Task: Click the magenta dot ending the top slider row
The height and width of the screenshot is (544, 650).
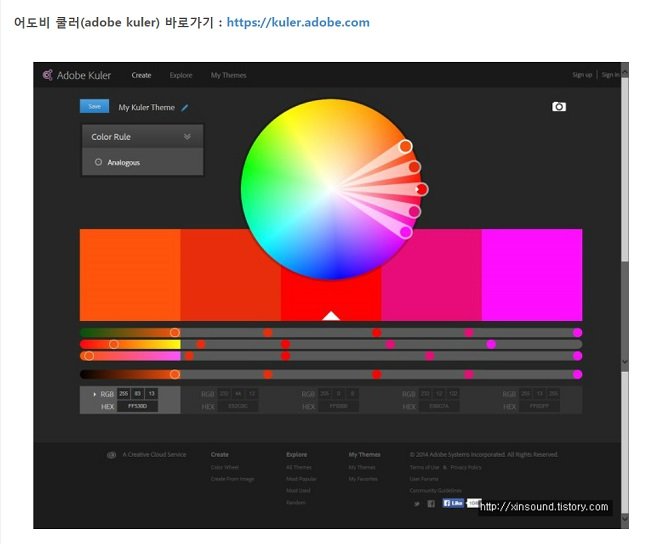Action: point(577,333)
